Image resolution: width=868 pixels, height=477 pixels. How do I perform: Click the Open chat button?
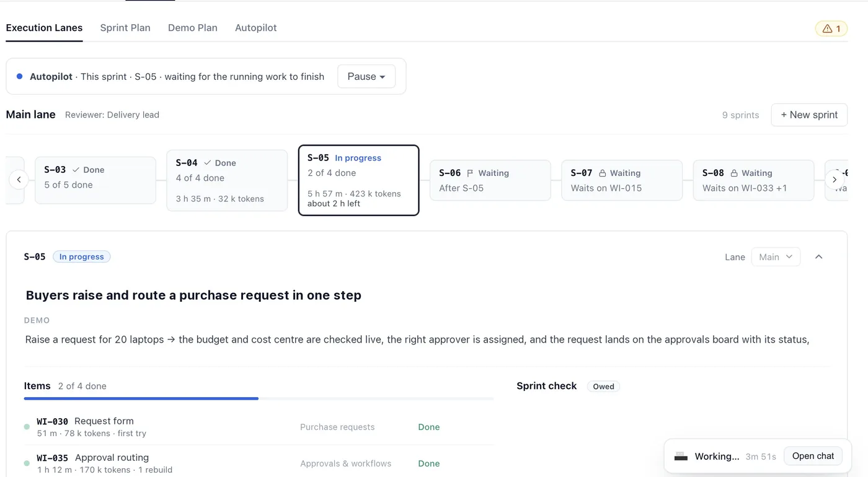[x=813, y=457]
